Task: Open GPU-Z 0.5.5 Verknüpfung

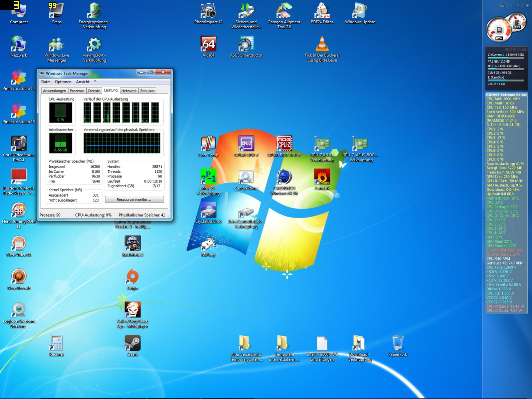Action: pos(322,148)
